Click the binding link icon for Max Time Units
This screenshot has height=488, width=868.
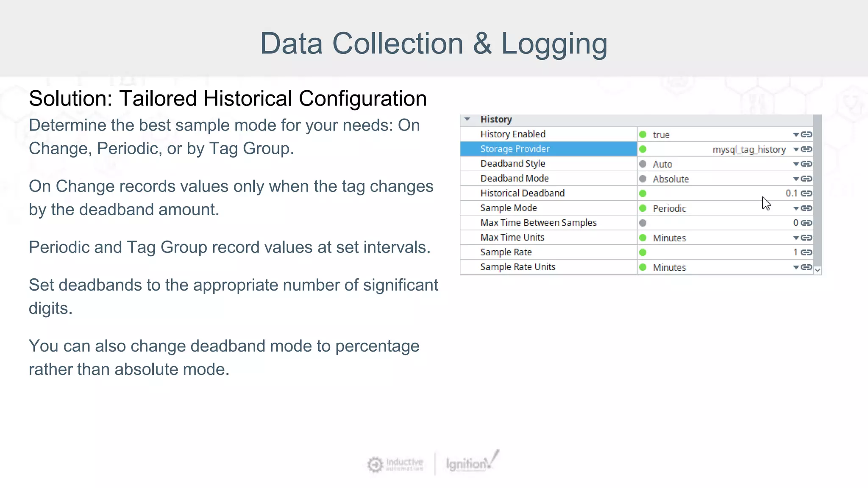coord(807,238)
